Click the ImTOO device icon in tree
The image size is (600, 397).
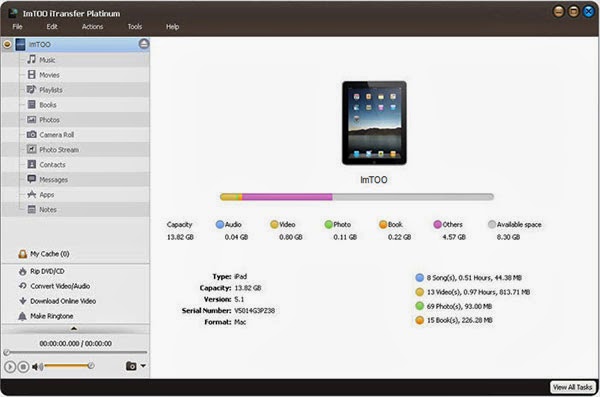20,44
